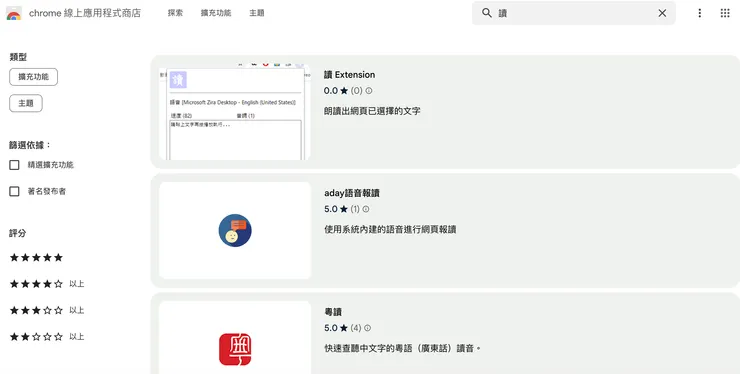Select four stars 以上 rating filter
The image size is (740, 374).
pos(47,284)
